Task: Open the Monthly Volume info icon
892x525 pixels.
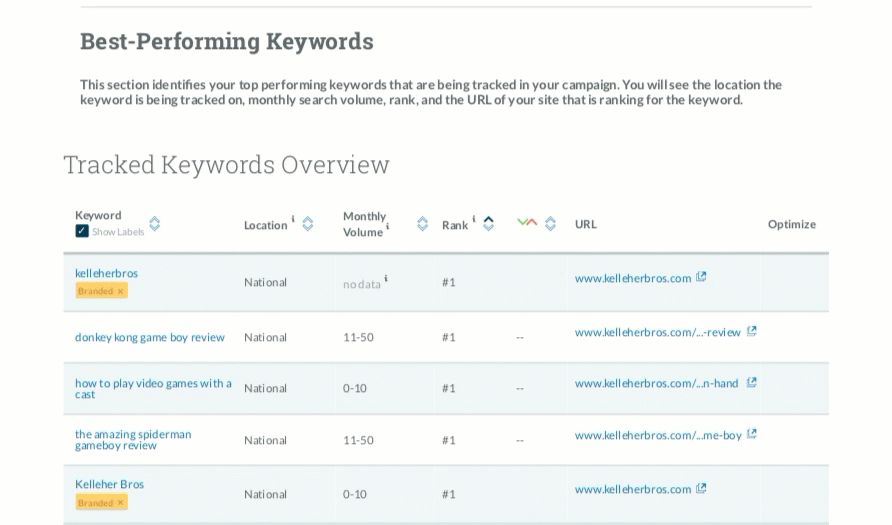Action: [388, 226]
